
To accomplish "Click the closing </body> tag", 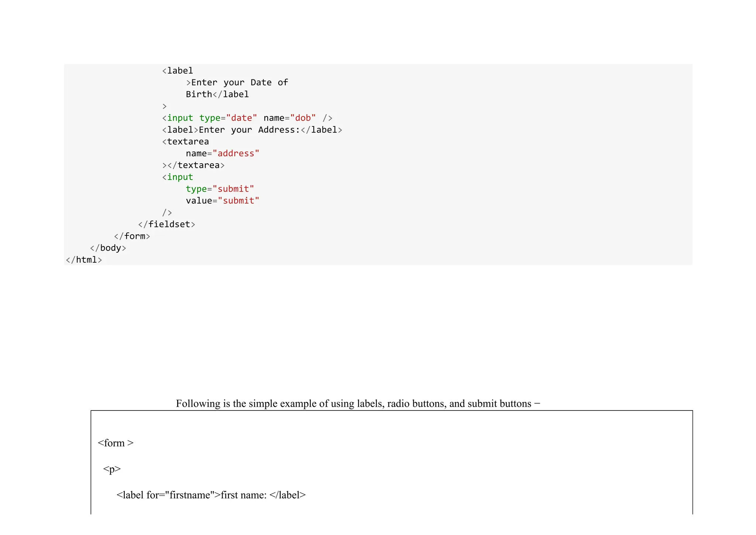I will tap(108, 248).
